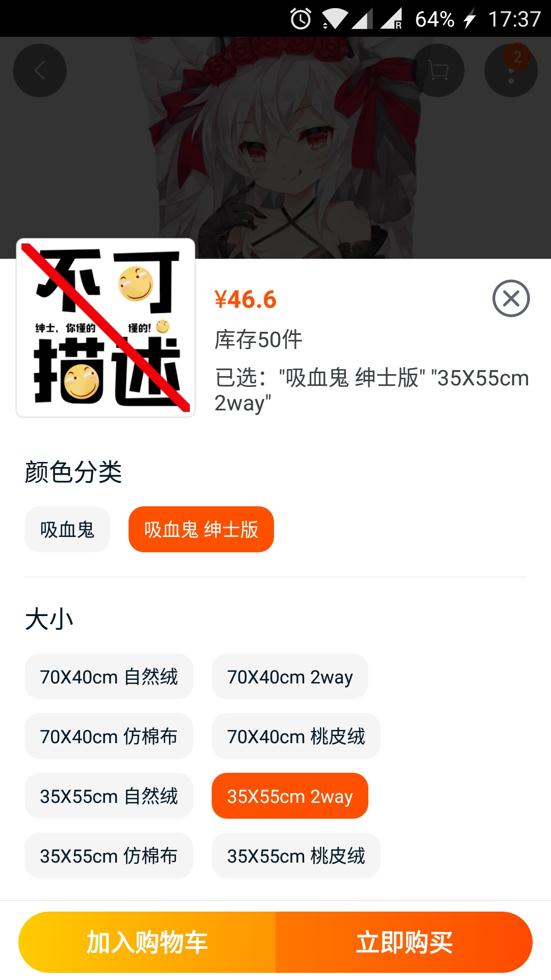Open the 不可描述 product thumbnail
The image size is (551, 980).
click(x=106, y=328)
